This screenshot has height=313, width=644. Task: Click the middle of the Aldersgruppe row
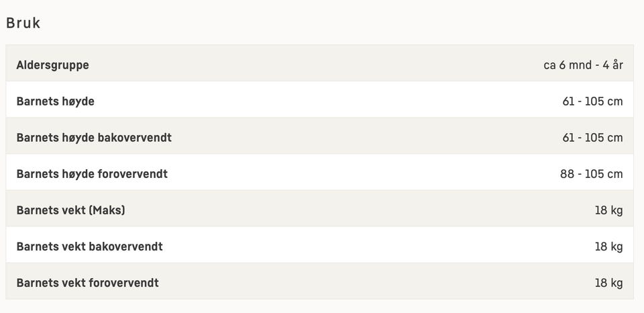click(x=319, y=65)
